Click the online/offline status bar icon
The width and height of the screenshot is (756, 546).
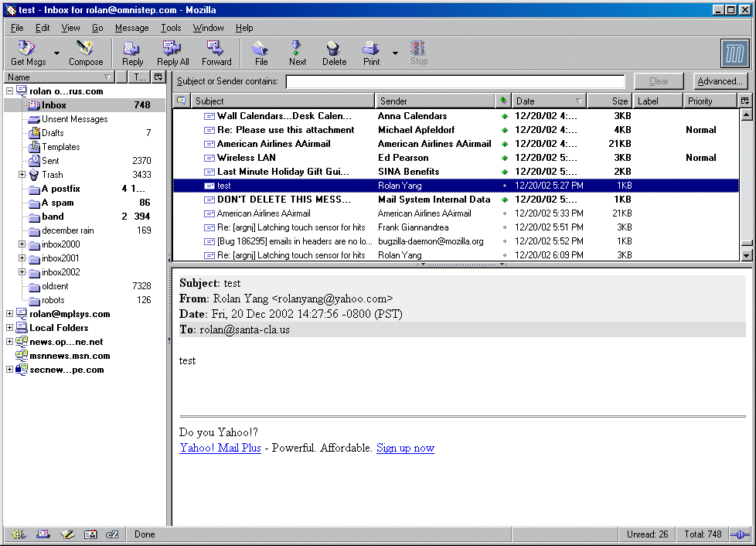739,534
